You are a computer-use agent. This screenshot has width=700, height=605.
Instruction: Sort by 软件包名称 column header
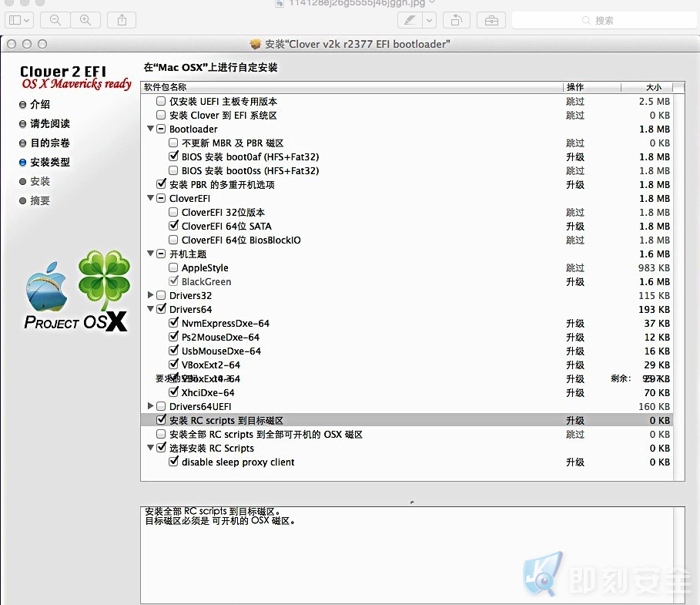pyautogui.click(x=351, y=87)
